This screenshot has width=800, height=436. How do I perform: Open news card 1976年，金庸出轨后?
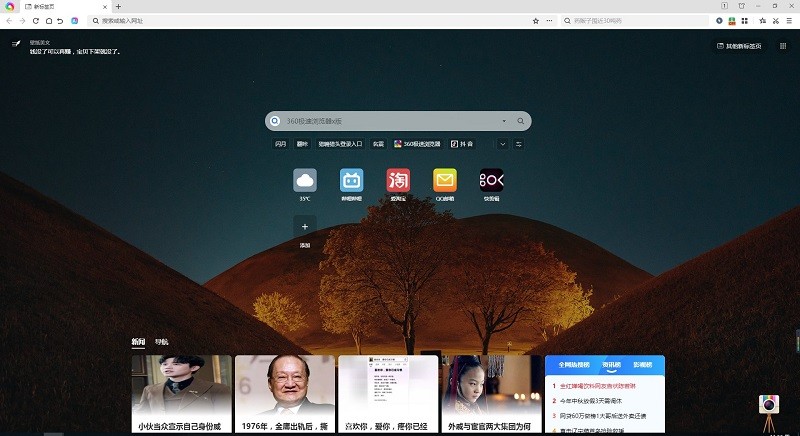pos(285,394)
